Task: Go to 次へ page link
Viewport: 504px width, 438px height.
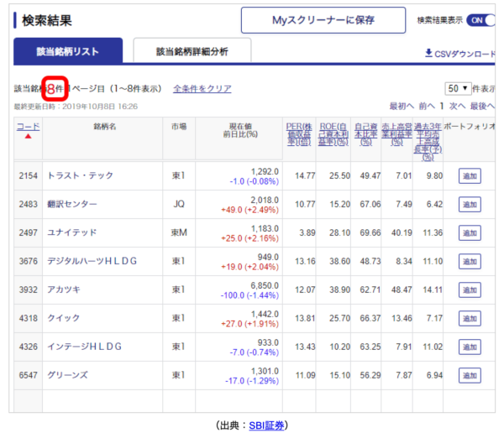Action: pos(457,107)
